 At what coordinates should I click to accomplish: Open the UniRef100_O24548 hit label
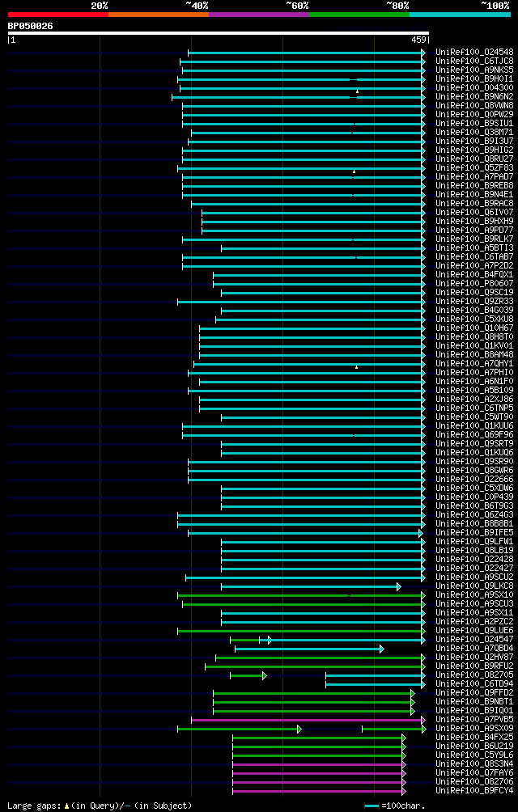pos(474,52)
